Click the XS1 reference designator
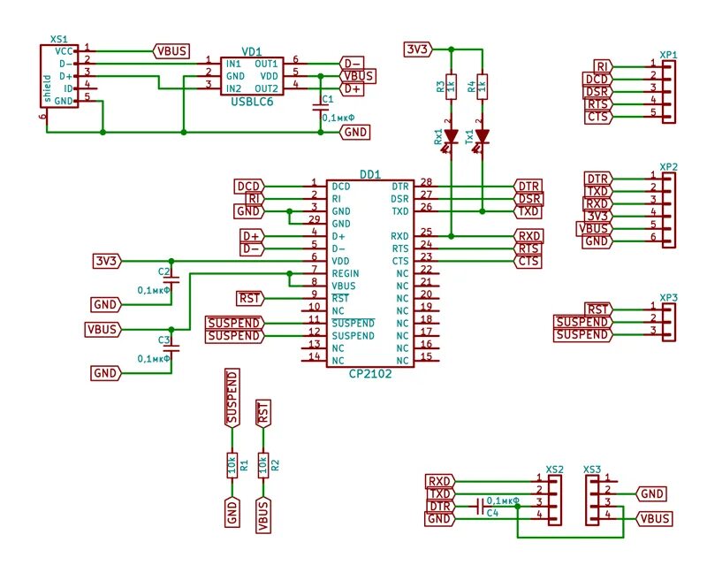Viewport: 707px width, 588px height. (x=59, y=39)
